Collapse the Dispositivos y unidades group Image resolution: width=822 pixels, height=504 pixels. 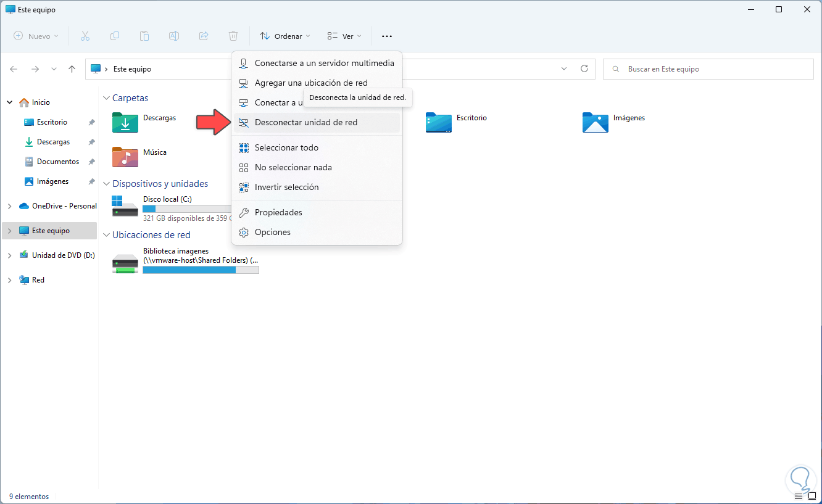(106, 184)
